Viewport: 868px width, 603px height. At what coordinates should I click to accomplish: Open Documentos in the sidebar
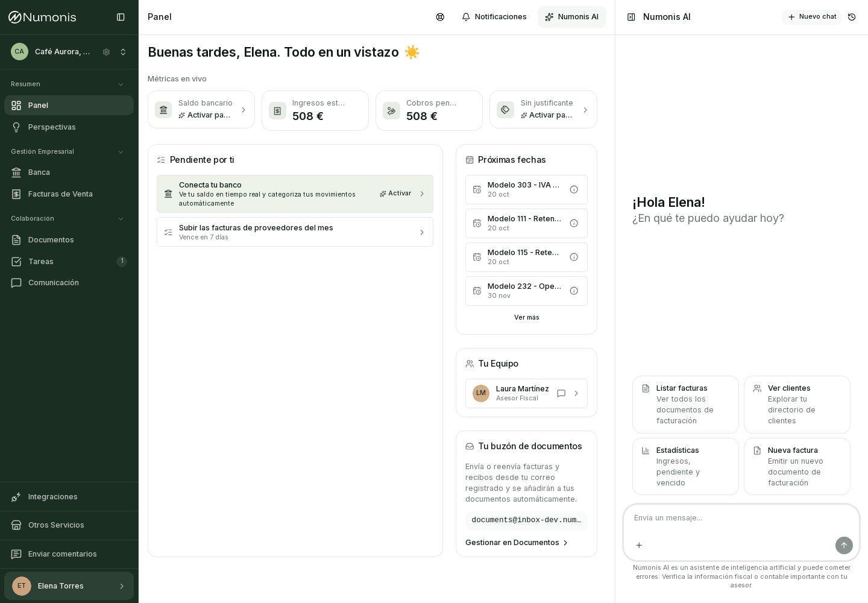click(x=69, y=240)
